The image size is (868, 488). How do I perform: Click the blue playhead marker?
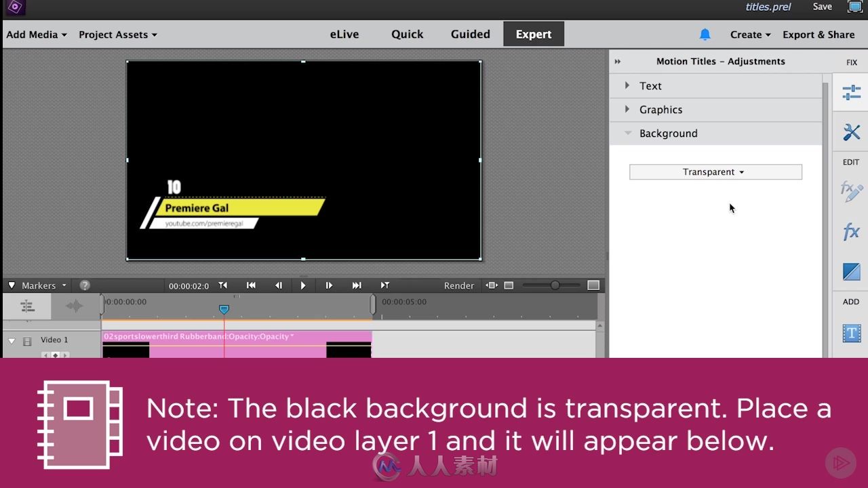(224, 309)
